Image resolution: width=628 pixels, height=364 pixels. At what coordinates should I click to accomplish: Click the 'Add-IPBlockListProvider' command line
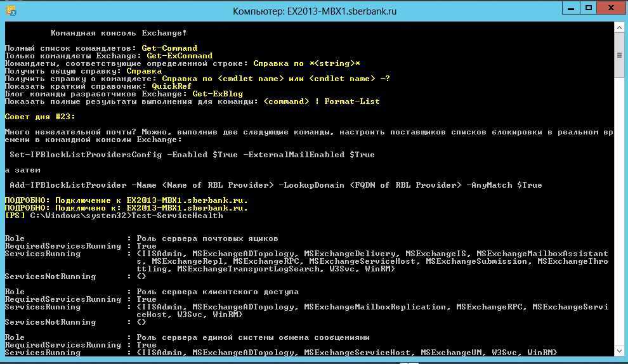coord(276,185)
